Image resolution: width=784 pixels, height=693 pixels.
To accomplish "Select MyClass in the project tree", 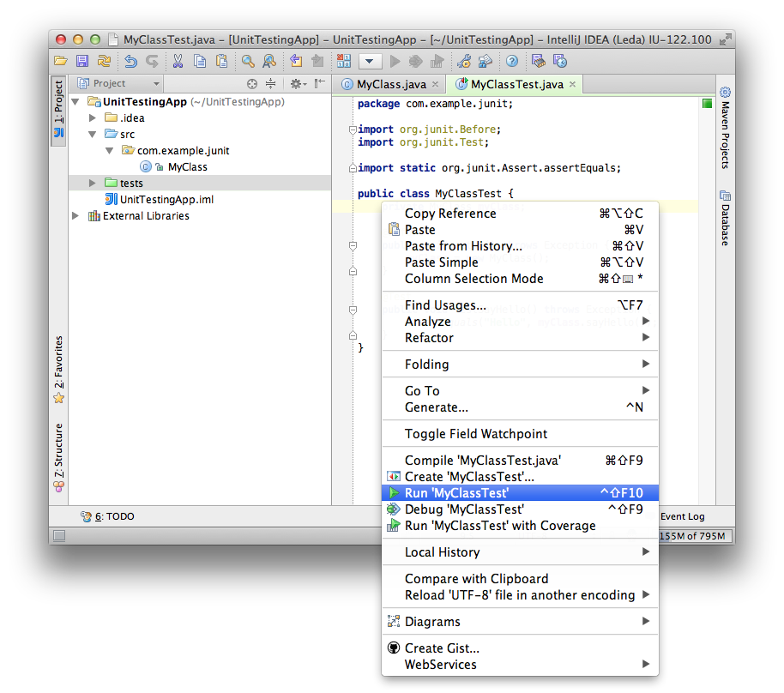I will click(187, 167).
